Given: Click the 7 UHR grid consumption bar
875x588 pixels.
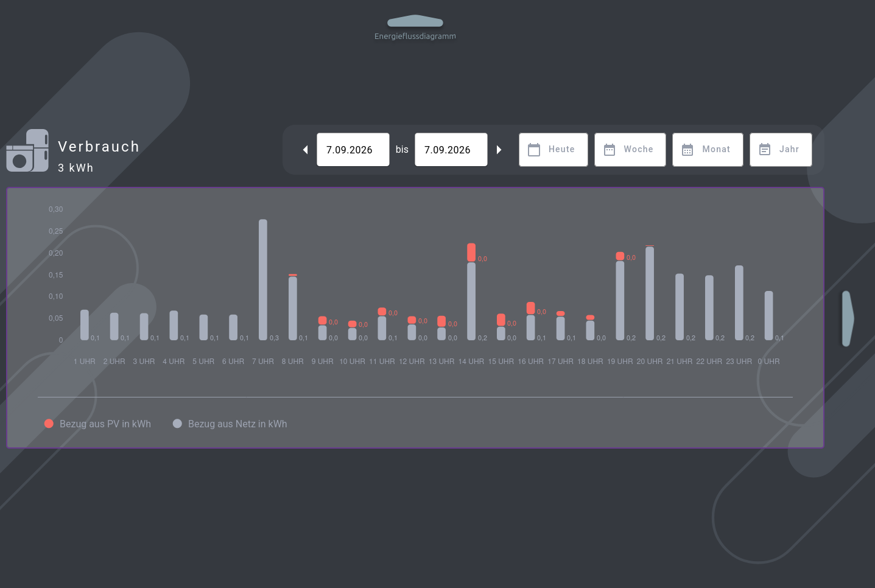Looking at the screenshot, I should (263, 279).
